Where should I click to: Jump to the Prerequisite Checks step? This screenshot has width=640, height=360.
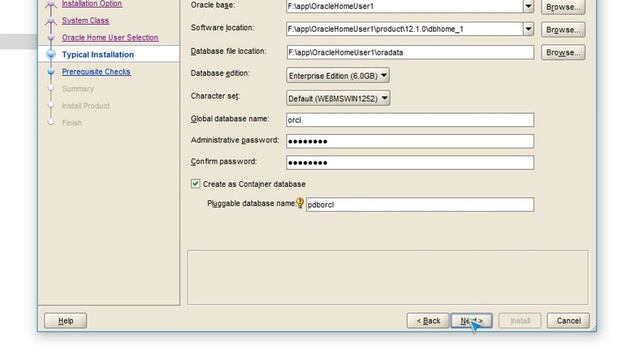point(96,72)
